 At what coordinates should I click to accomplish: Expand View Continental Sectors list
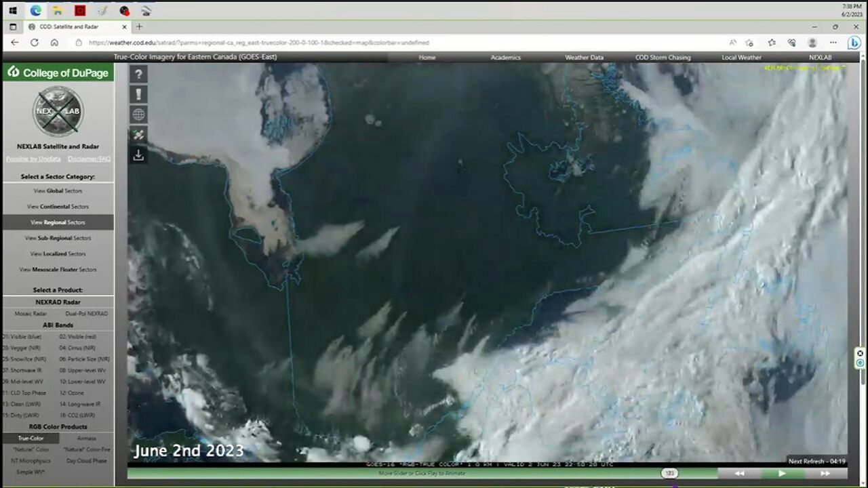(x=58, y=206)
